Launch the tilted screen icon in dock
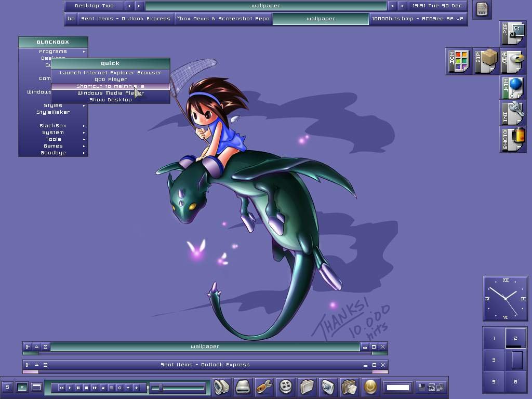 click(x=328, y=387)
